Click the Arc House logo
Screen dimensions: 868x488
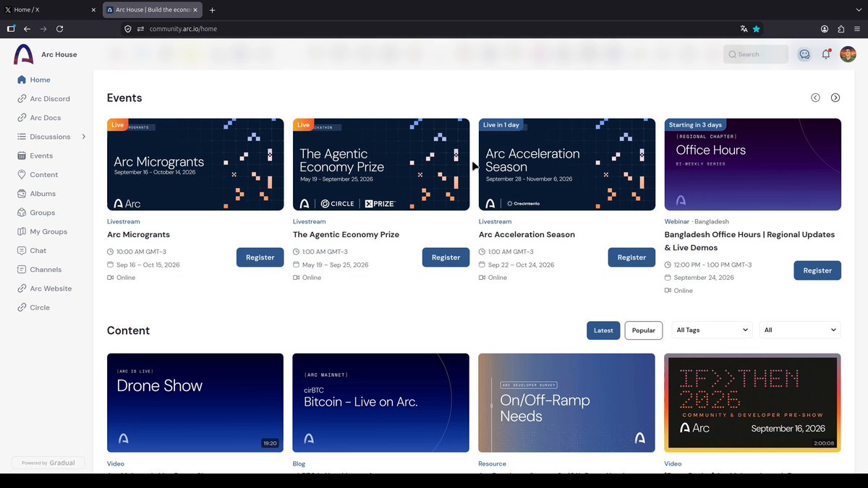click(x=24, y=54)
